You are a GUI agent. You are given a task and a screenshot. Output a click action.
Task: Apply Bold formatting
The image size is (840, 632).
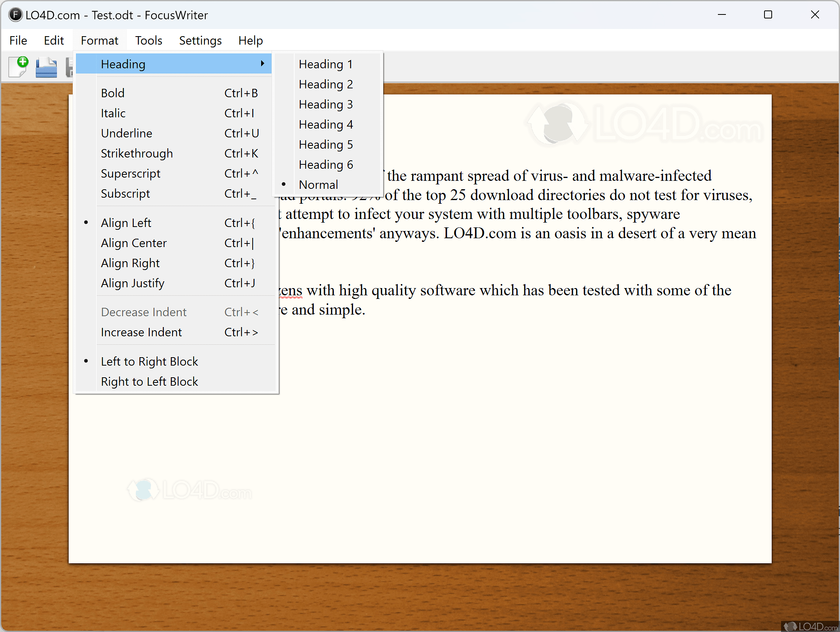coord(112,92)
